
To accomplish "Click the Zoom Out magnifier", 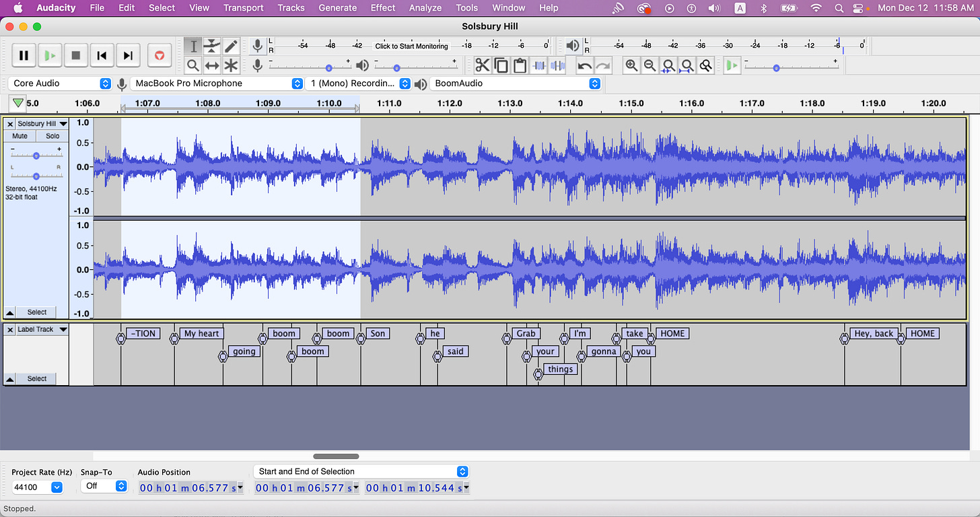I will [x=650, y=65].
